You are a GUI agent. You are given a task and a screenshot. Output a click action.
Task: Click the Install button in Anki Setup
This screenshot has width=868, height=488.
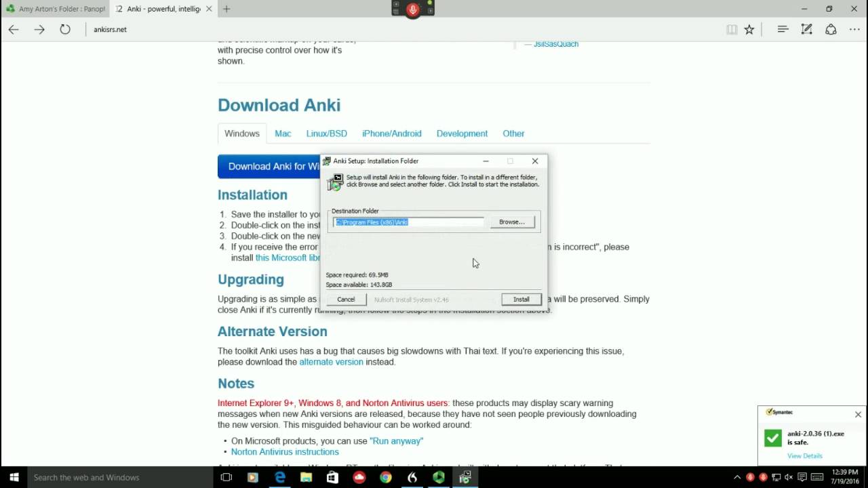pos(521,299)
